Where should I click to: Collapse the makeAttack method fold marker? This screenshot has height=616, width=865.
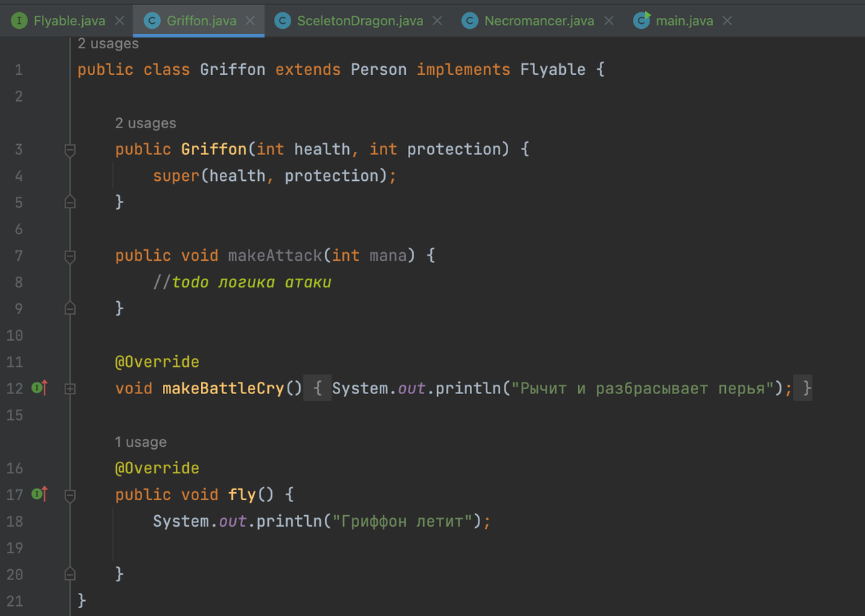[70, 256]
